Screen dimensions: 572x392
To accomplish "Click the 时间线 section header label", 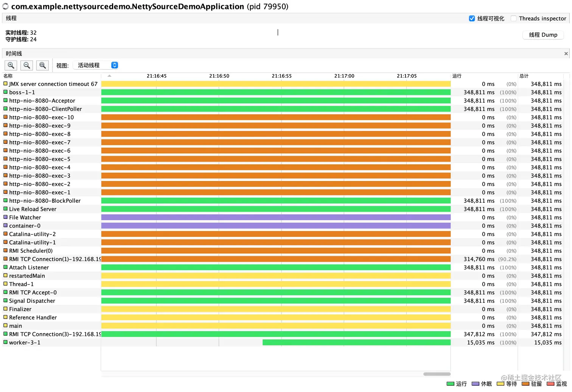I will (x=14, y=54).
